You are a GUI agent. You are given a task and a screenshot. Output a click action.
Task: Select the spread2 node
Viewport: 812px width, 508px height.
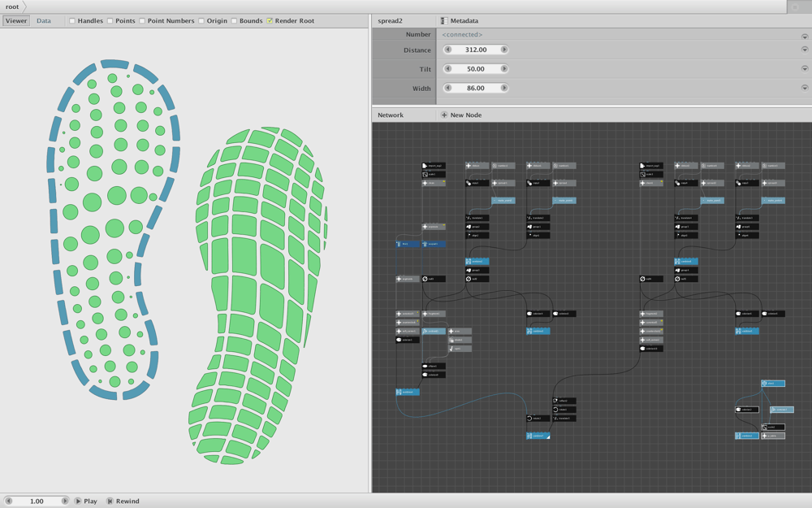[712, 183]
